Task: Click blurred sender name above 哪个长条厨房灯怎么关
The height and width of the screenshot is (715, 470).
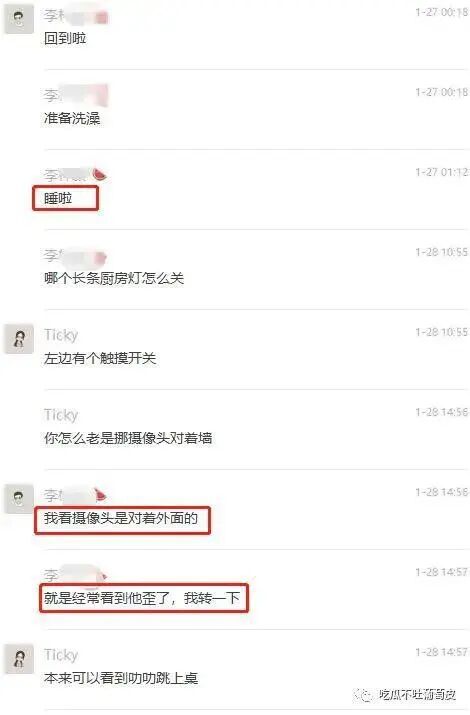Action: point(75,255)
